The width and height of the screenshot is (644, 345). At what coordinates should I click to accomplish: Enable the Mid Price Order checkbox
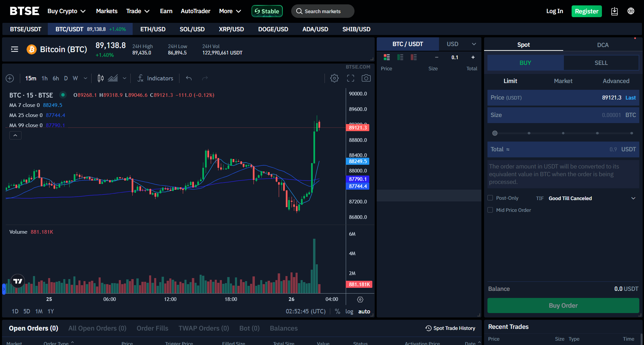click(x=490, y=210)
